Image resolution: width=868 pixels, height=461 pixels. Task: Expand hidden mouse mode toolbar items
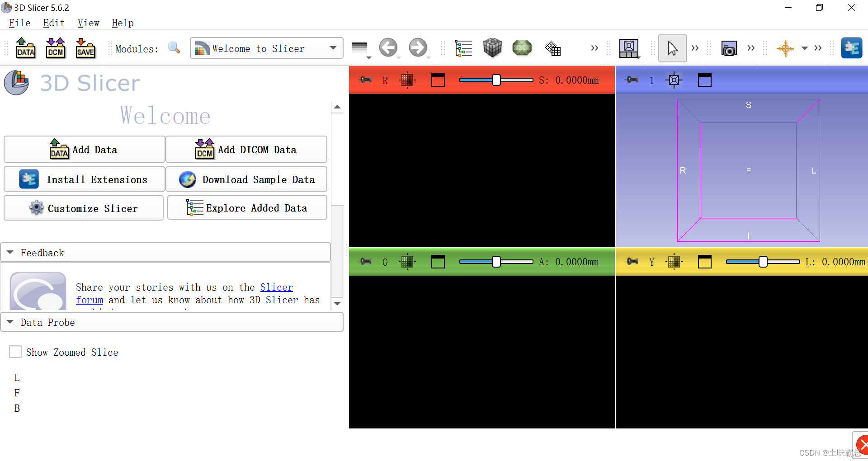tap(695, 48)
